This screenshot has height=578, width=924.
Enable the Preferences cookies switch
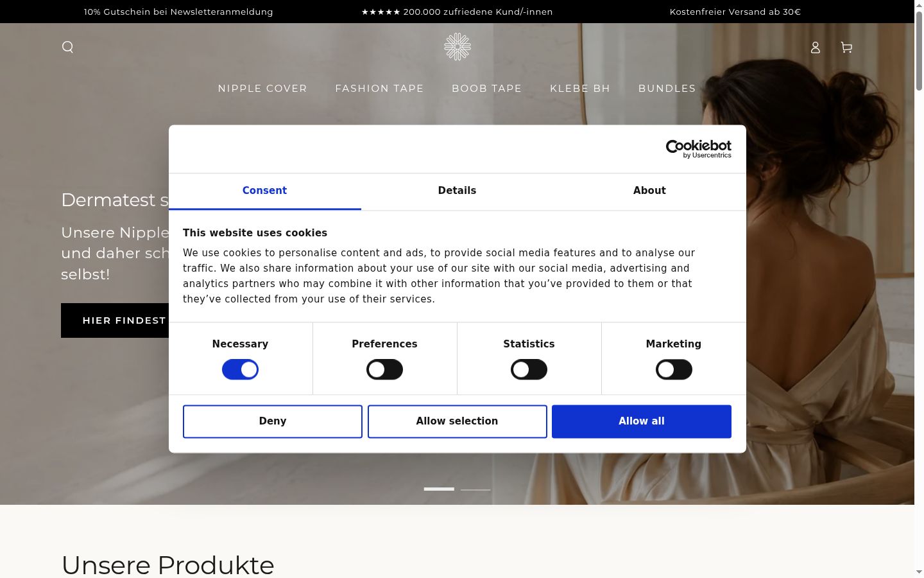click(384, 369)
